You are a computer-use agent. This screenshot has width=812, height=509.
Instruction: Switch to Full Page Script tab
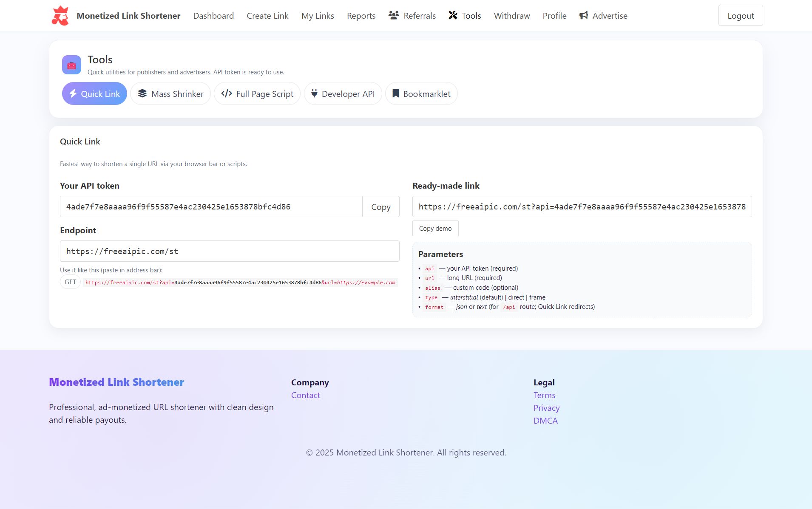pyautogui.click(x=257, y=94)
